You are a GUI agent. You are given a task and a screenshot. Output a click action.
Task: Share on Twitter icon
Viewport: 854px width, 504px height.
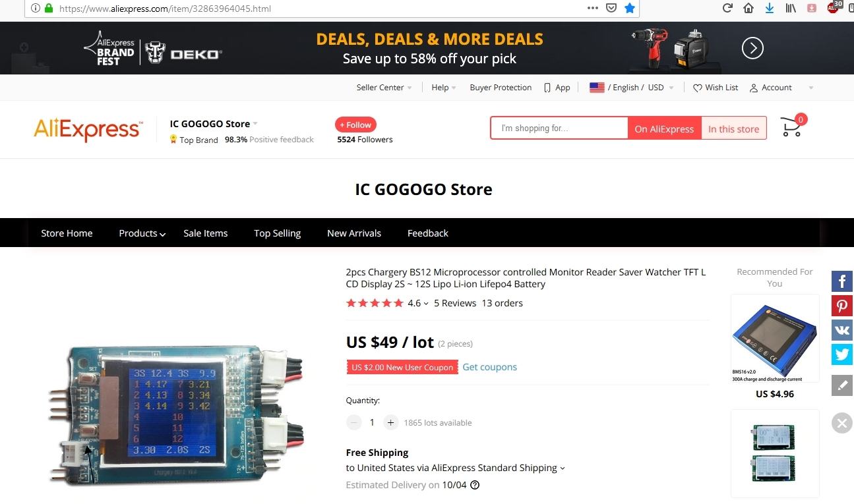(842, 354)
